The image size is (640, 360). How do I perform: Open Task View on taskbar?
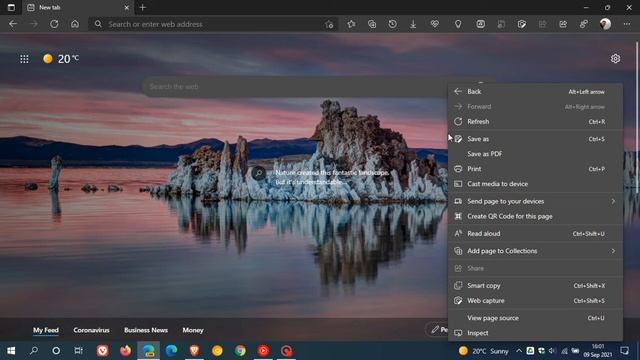78,351
